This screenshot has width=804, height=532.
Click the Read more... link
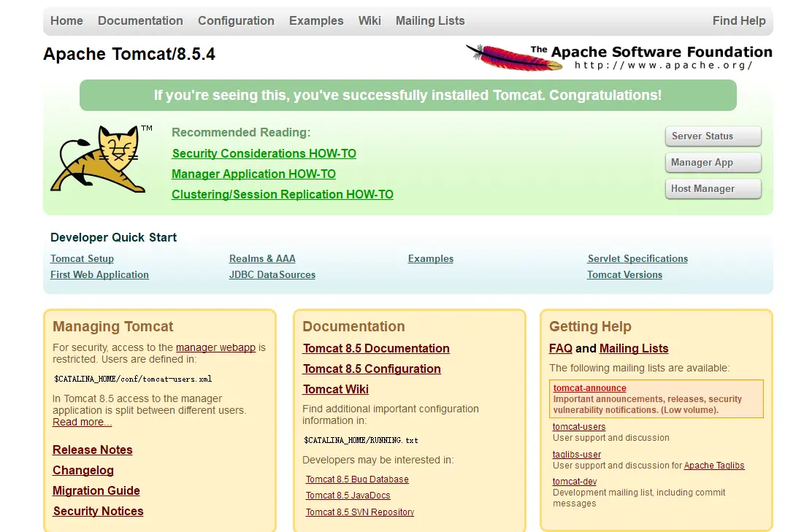82,422
